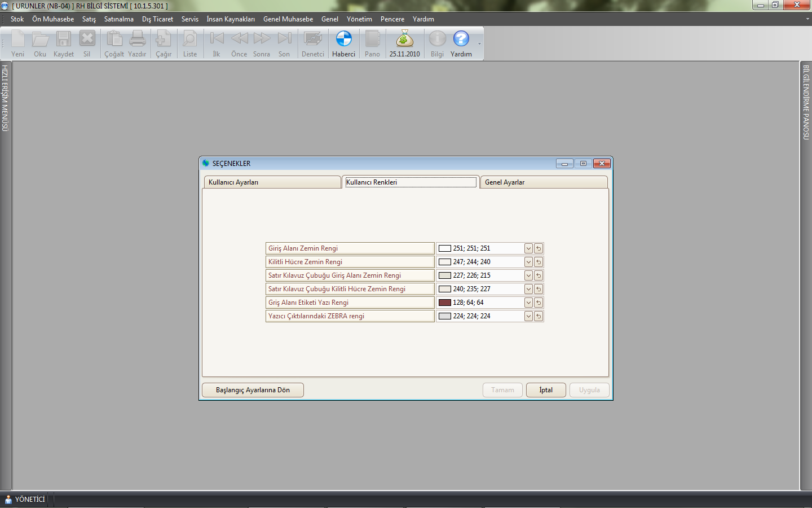Open Kilitli Hücre Zemin Rengi dropdown
Screen dimensions: 812x508
coord(528,262)
